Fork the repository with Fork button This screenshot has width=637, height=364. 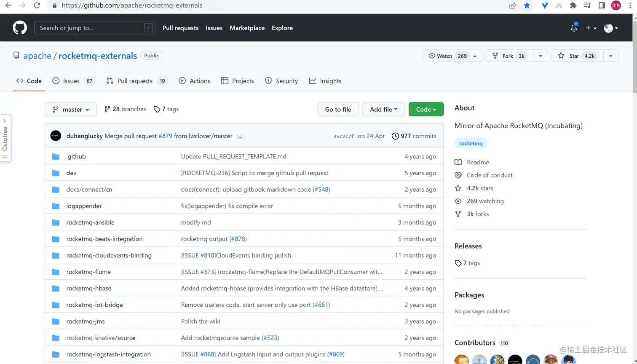pyautogui.click(x=509, y=56)
